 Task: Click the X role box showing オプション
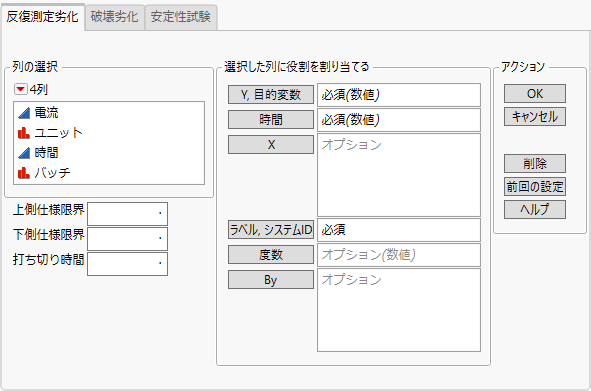click(x=399, y=175)
